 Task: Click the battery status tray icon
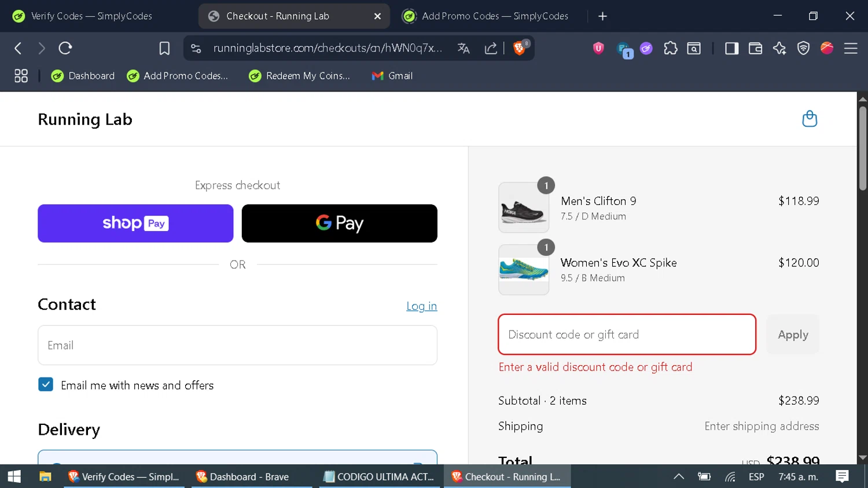click(x=704, y=476)
